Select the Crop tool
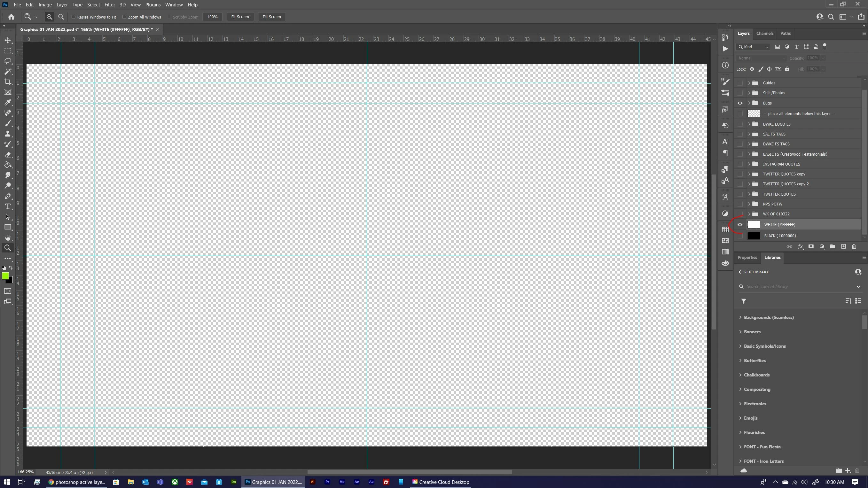 click(x=8, y=82)
